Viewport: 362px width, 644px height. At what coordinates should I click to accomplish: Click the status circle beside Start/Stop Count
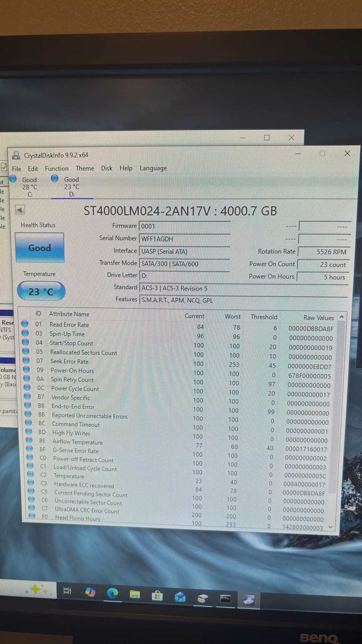tap(26, 342)
